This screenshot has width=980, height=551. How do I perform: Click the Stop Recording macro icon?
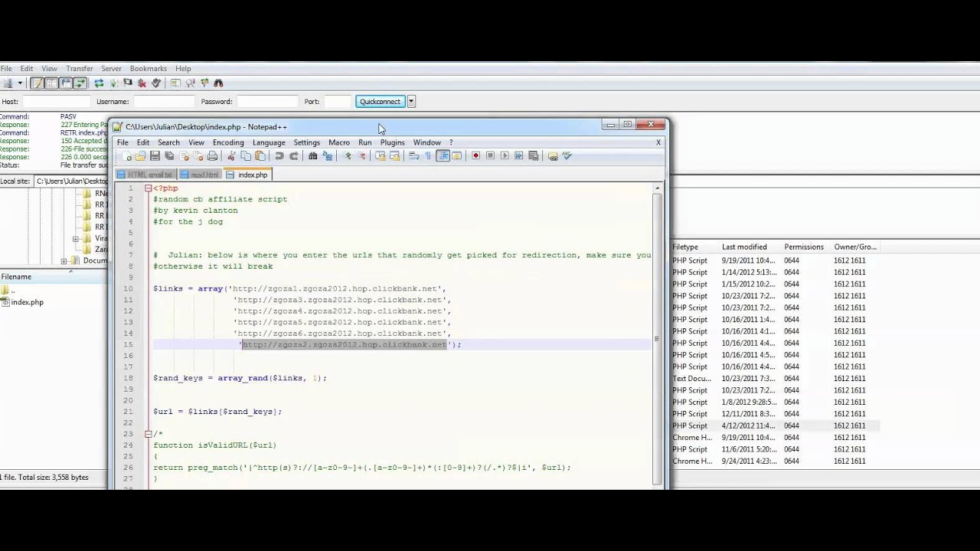click(x=490, y=156)
